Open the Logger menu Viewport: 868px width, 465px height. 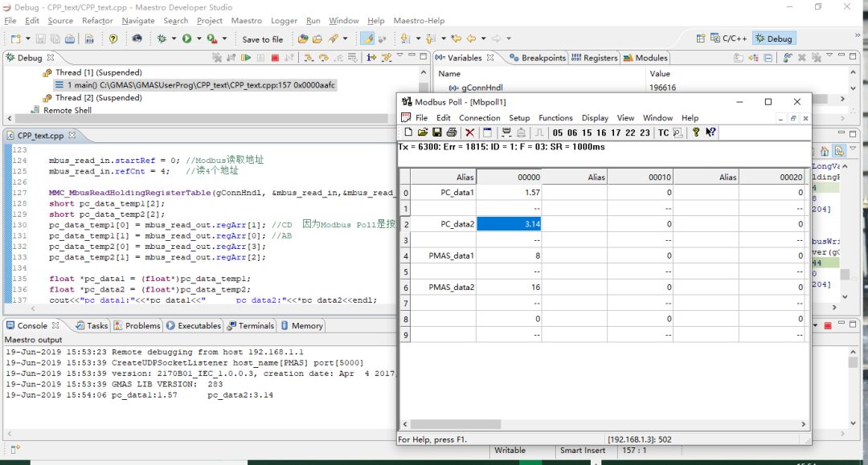[284, 20]
